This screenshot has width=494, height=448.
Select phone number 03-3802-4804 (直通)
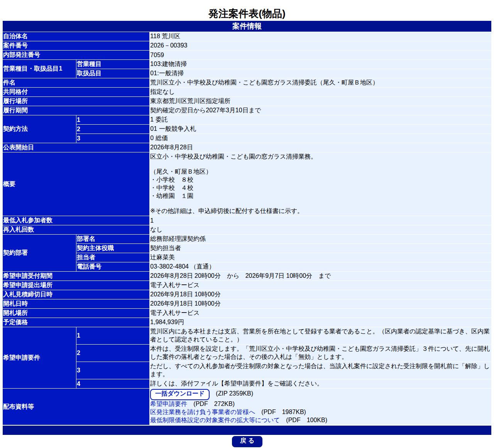(182, 267)
